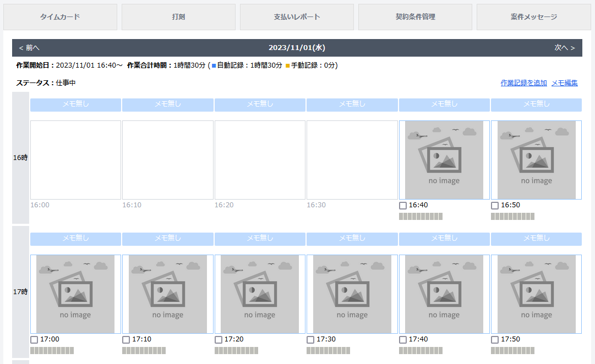Go to next day with 次へ >
The height and width of the screenshot is (364, 595).
pyautogui.click(x=564, y=48)
